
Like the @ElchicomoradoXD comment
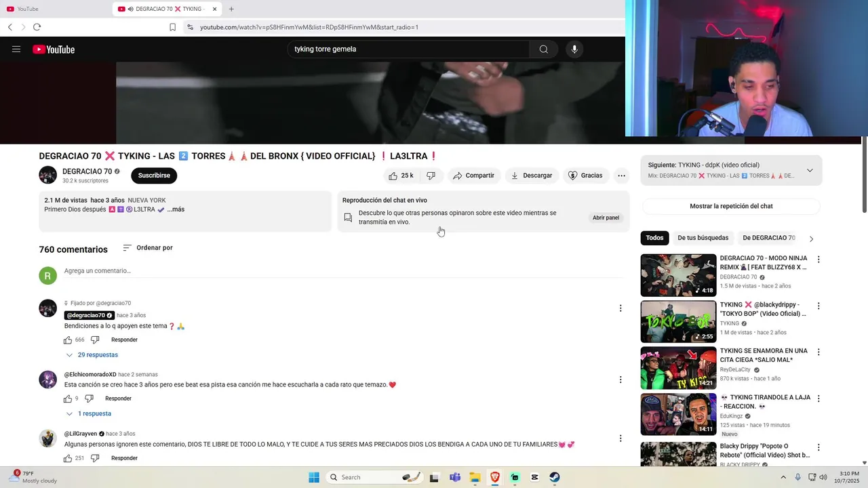click(x=68, y=399)
